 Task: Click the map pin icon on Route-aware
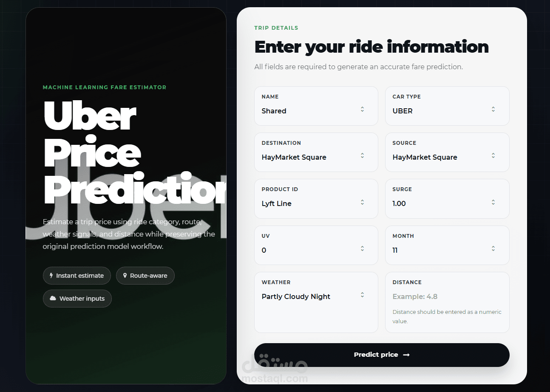pos(125,276)
